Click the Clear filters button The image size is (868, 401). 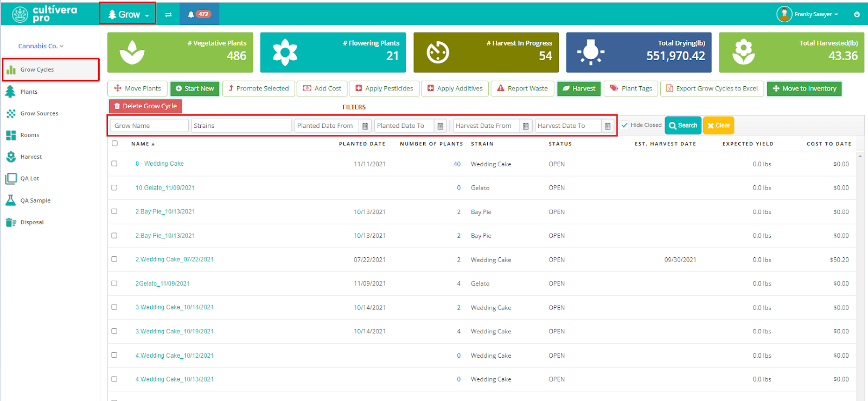click(718, 126)
